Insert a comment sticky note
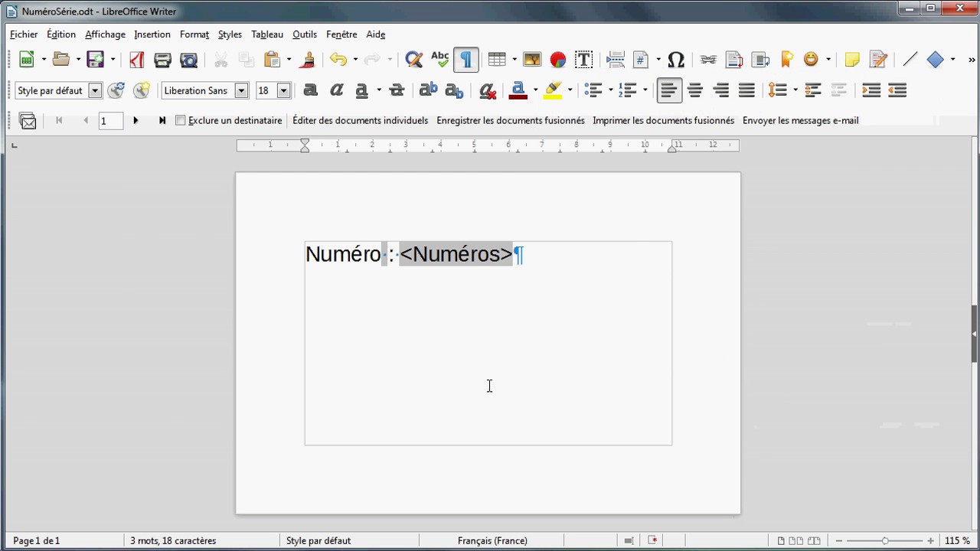Viewport: 980px width, 551px height. point(851,60)
